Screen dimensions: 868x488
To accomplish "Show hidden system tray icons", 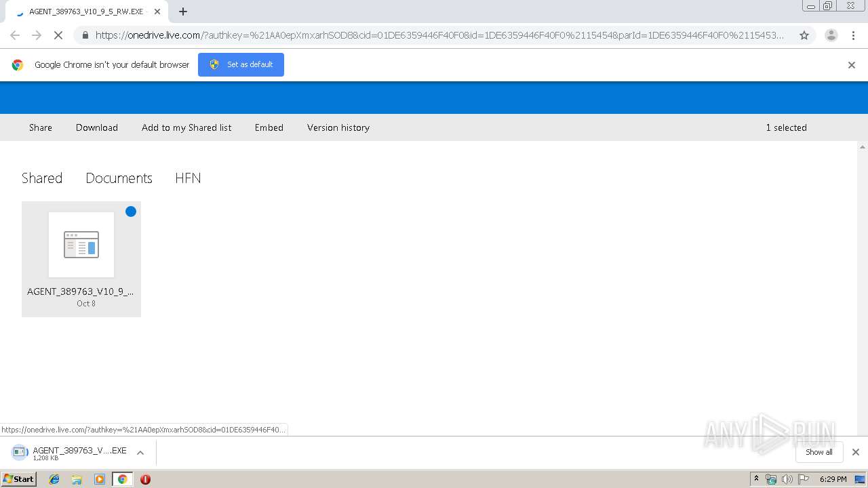I will (756, 479).
